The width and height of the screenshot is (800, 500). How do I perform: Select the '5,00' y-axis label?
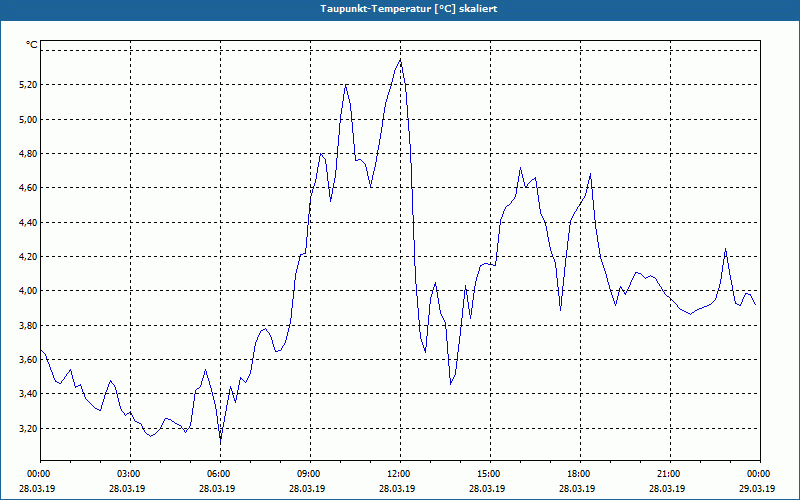(x=28, y=119)
